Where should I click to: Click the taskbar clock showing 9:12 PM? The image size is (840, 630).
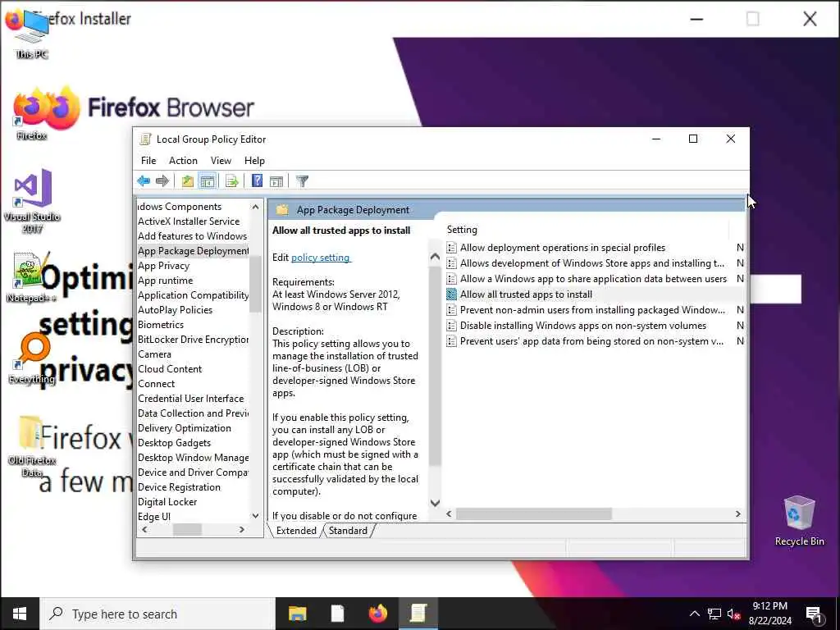(x=769, y=614)
